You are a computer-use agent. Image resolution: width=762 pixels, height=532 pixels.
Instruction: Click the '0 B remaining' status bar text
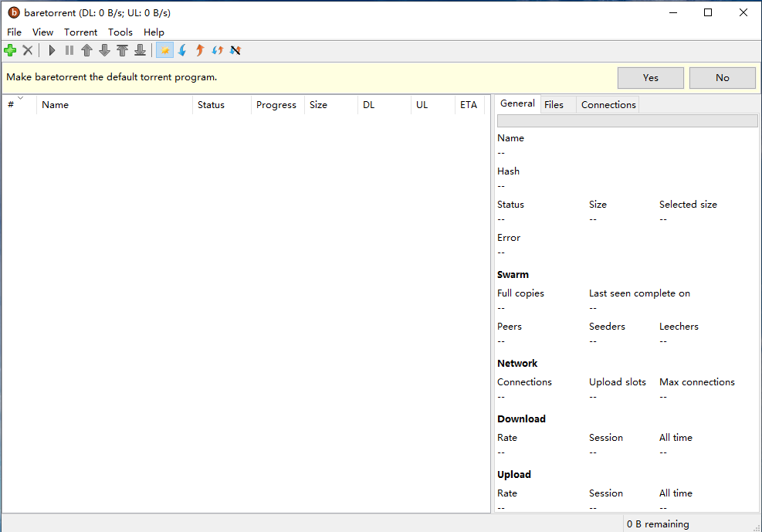click(x=658, y=524)
